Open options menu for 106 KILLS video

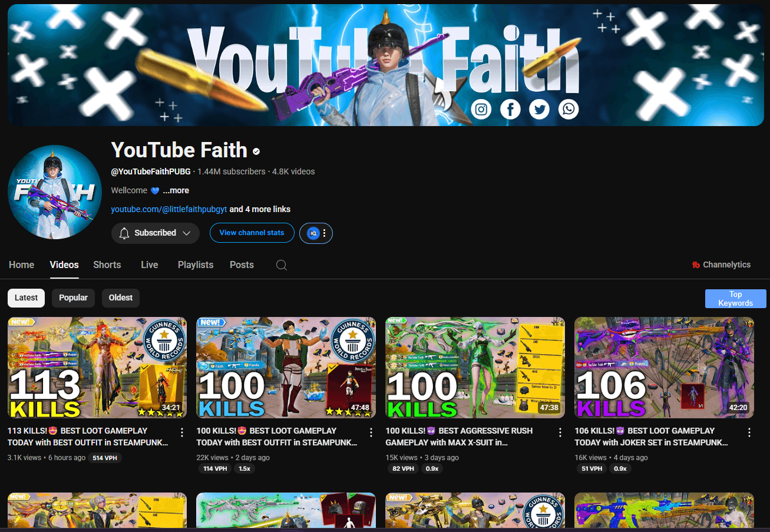point(749,432)
